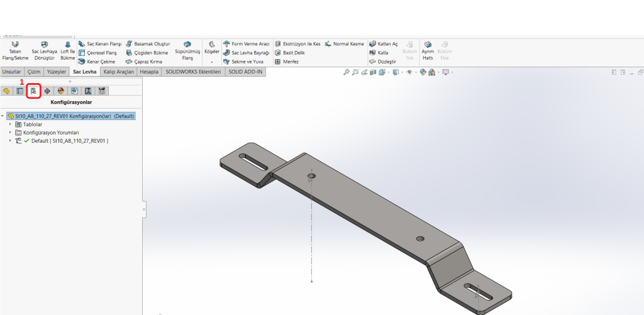Image resolution: width=644 pixels, height=315 pixels.
Task: Click the Taban Flanş/Sekme tool
Action: click(14, 51)
